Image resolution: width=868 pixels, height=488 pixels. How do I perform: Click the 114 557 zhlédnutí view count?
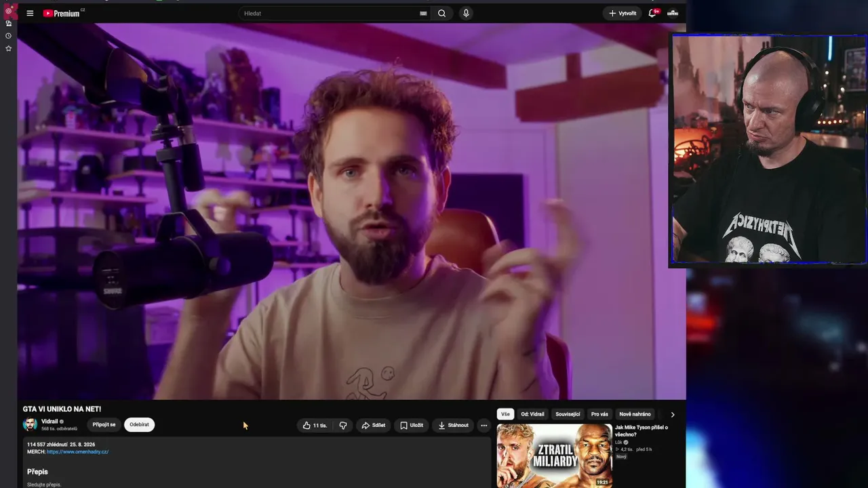click(x=46, y=445)
